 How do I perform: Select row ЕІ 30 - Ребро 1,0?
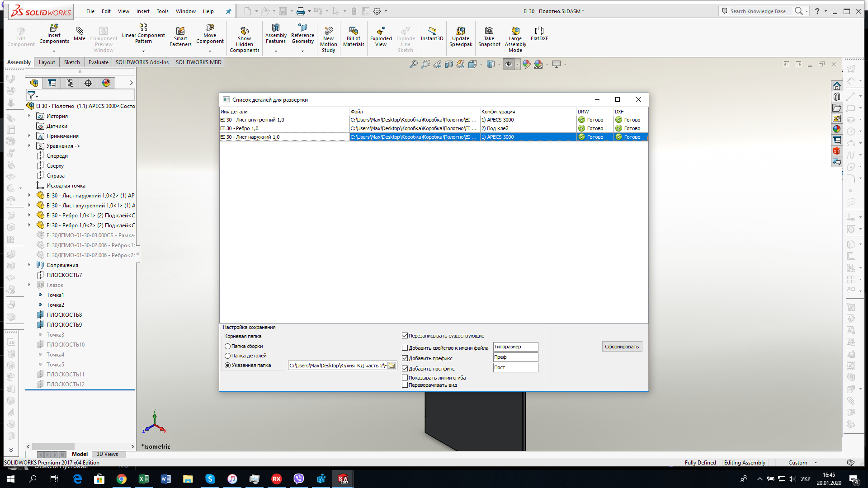(433, 128)
